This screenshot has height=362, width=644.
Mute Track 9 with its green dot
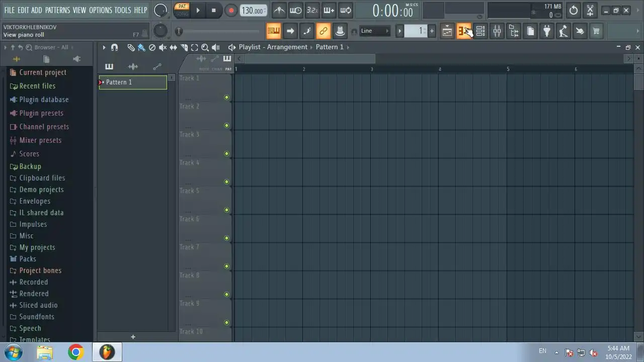coord(226,322)
